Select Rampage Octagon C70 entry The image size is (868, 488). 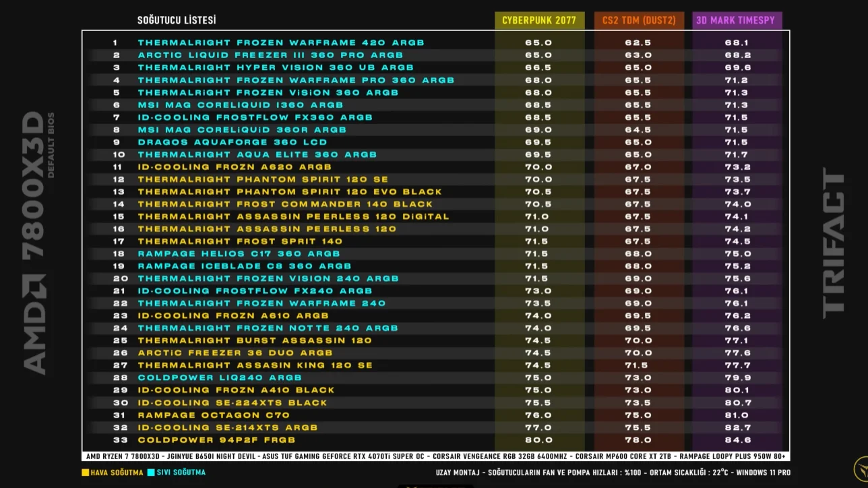coord(214,415)
